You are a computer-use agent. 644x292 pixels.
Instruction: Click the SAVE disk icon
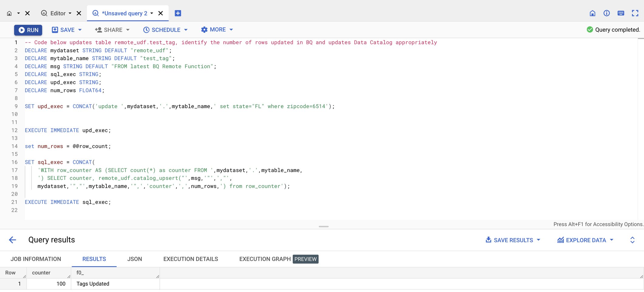click(x=55, y=29)
